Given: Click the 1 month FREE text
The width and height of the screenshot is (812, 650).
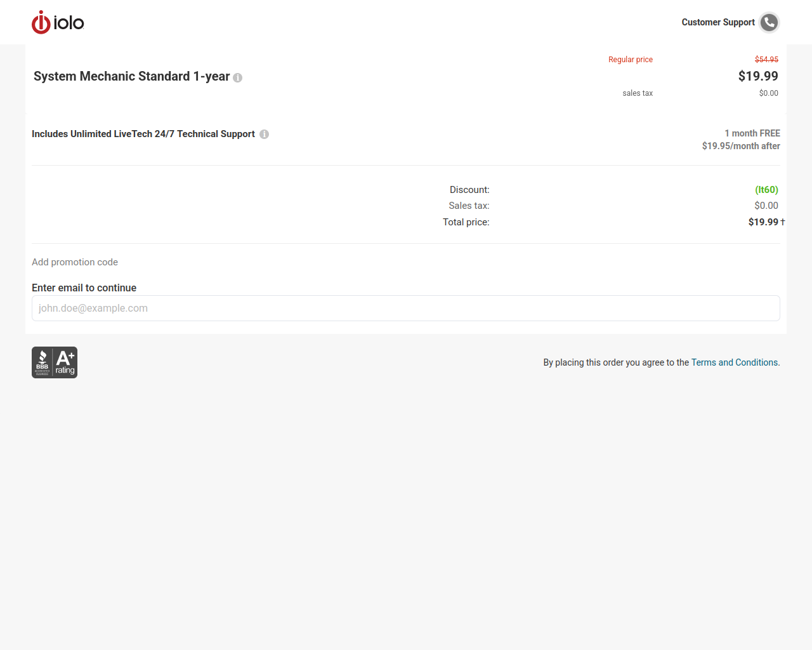Looking at the screenshot, I should 752,133.
